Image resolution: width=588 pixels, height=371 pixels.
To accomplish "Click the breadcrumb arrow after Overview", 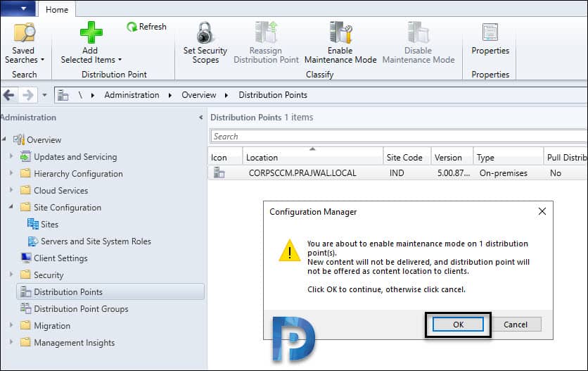I will [x=226, y=95].
